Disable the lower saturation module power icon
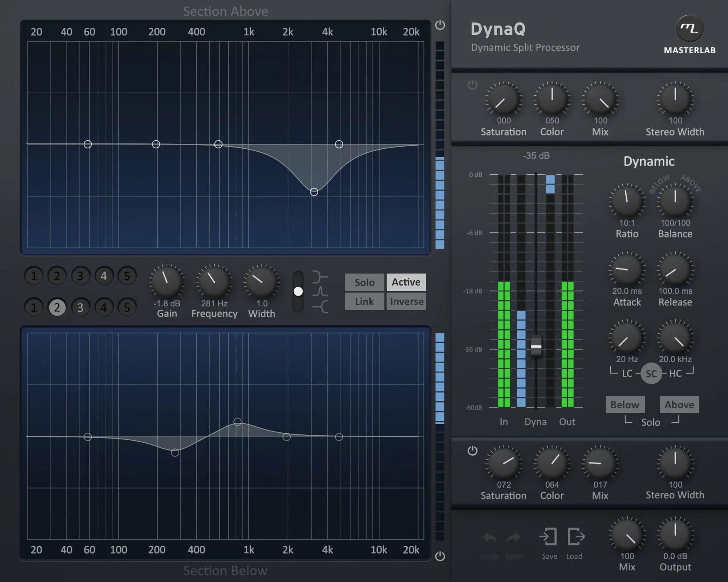 (x=472, y=451)
